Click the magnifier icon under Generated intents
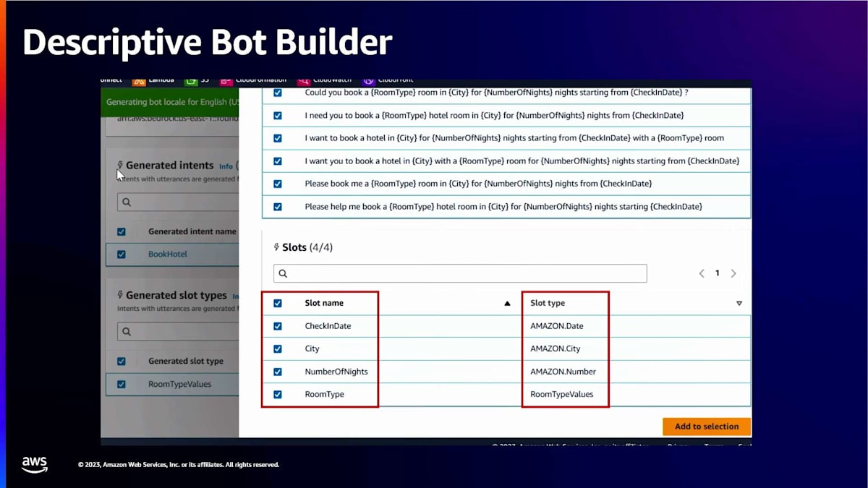868x488 pixels. pos(127,202)
